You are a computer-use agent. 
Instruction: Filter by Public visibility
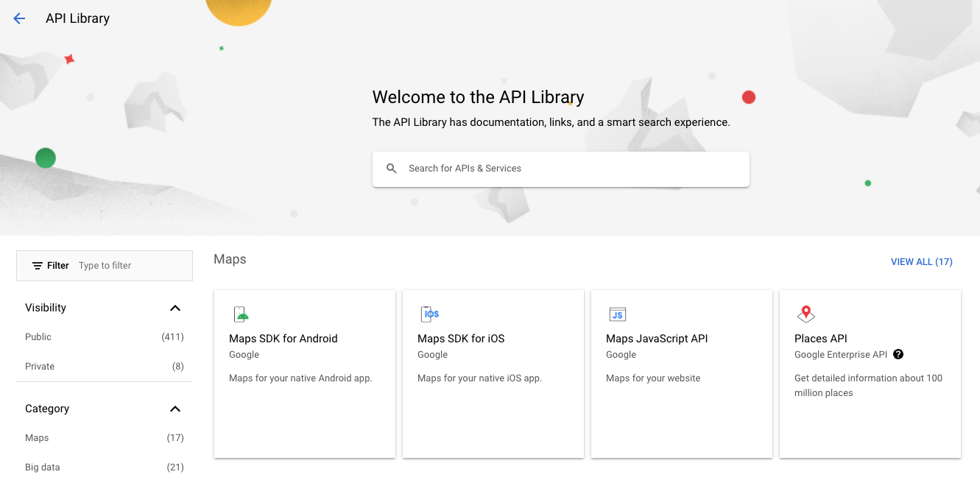click(x=38, y=336)
